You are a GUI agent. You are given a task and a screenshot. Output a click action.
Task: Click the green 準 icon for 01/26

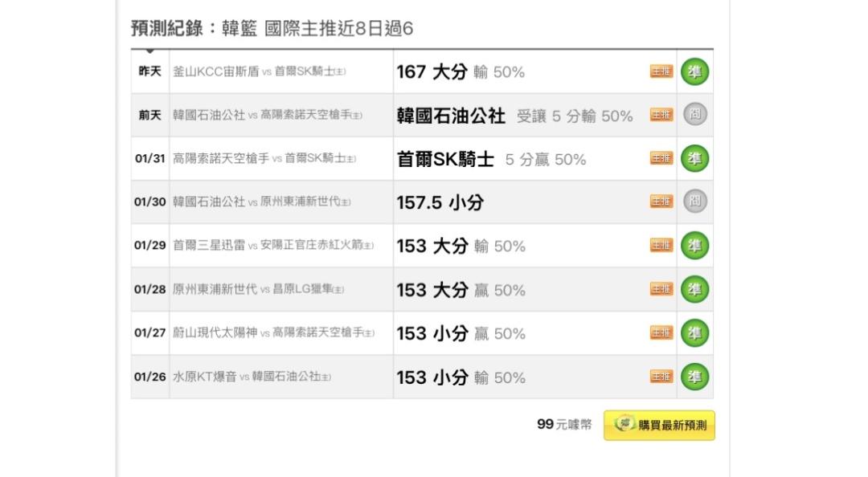pos(695,377)
